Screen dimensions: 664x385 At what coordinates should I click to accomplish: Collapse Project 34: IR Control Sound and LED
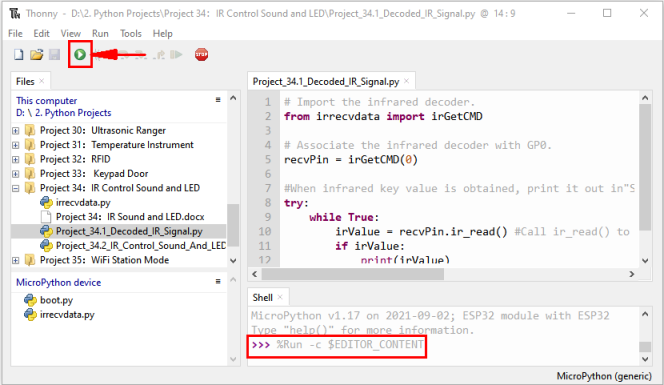coord(16,188)
